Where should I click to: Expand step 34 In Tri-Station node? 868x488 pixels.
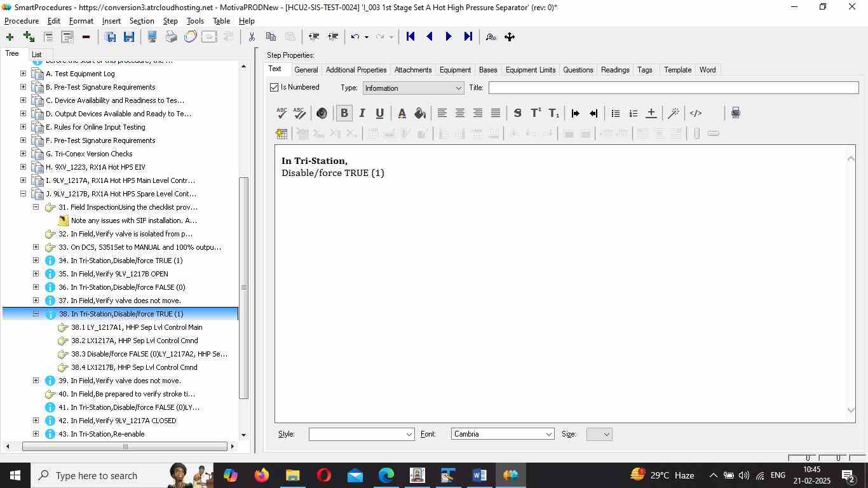click(36, 261)
